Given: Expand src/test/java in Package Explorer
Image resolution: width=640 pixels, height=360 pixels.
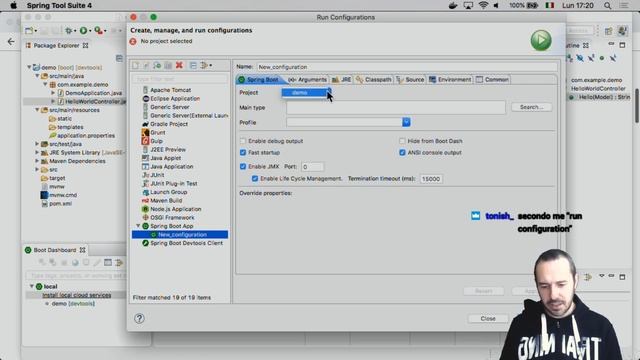Looking at the screenshot, I should [x=37, y=144].
